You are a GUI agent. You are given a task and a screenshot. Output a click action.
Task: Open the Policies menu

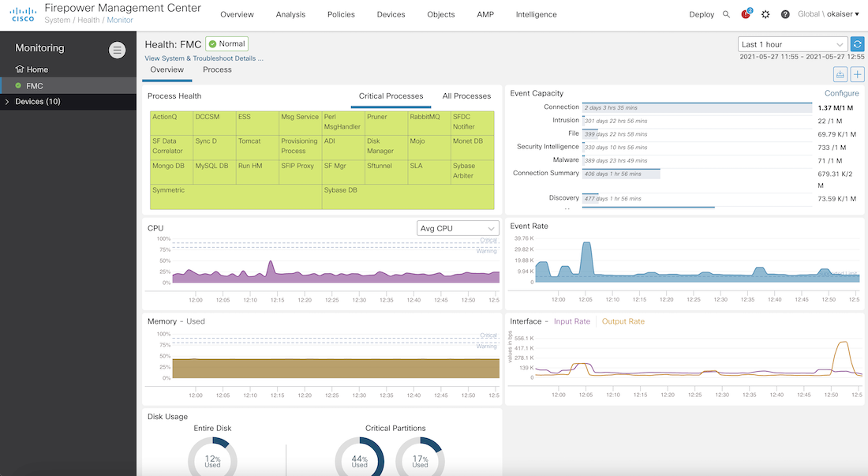click(341, 14)
